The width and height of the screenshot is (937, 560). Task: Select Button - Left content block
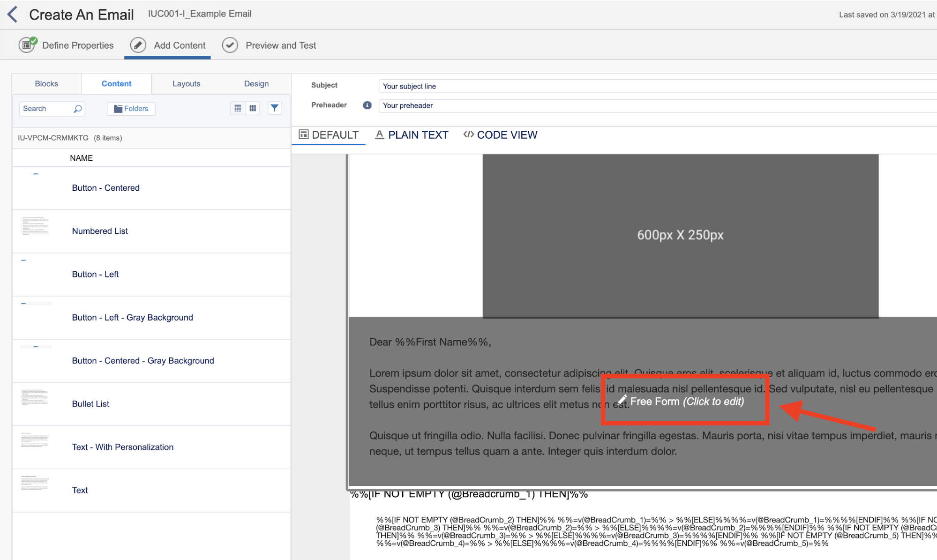click(151, 274)
